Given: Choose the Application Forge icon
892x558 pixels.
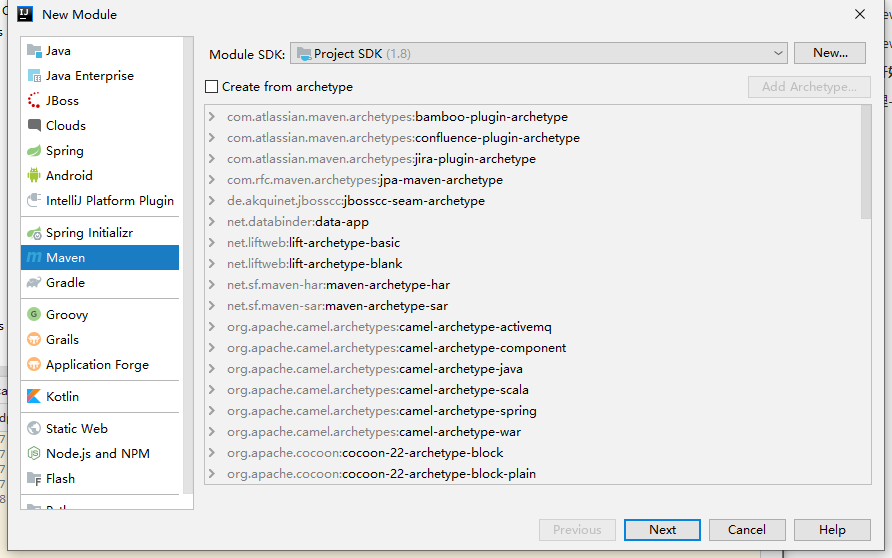Looking at the screenshot, I should 34,365.
